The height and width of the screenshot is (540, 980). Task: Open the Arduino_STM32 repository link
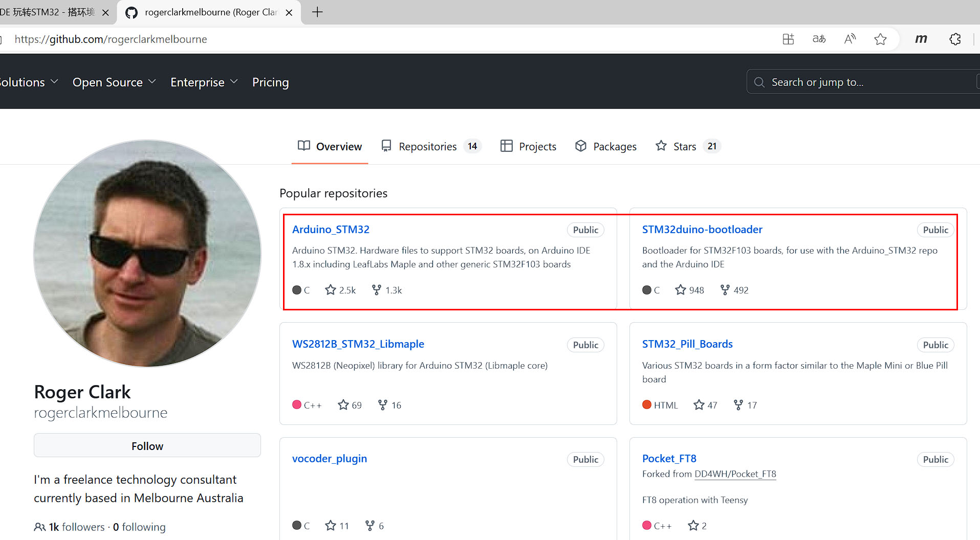point(331,230)
